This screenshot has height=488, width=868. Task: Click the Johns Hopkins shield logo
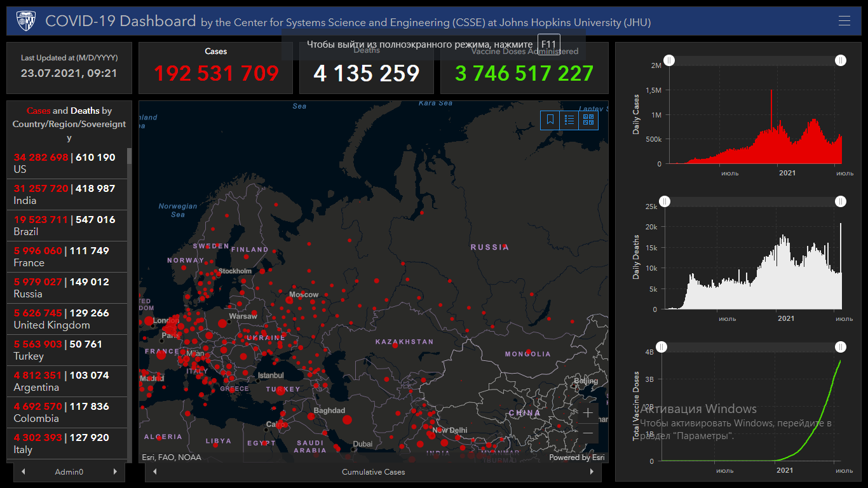pos(26,21)
